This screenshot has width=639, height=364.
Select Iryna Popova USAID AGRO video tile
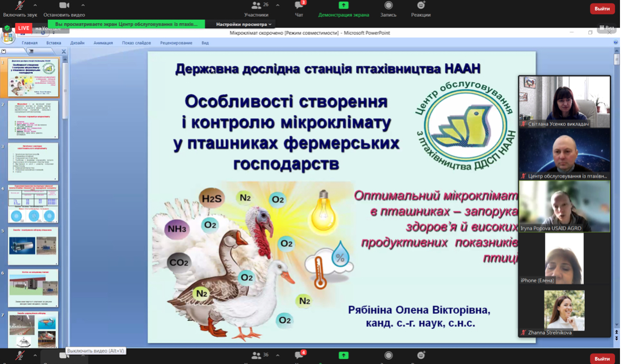[x=565, y=206]
